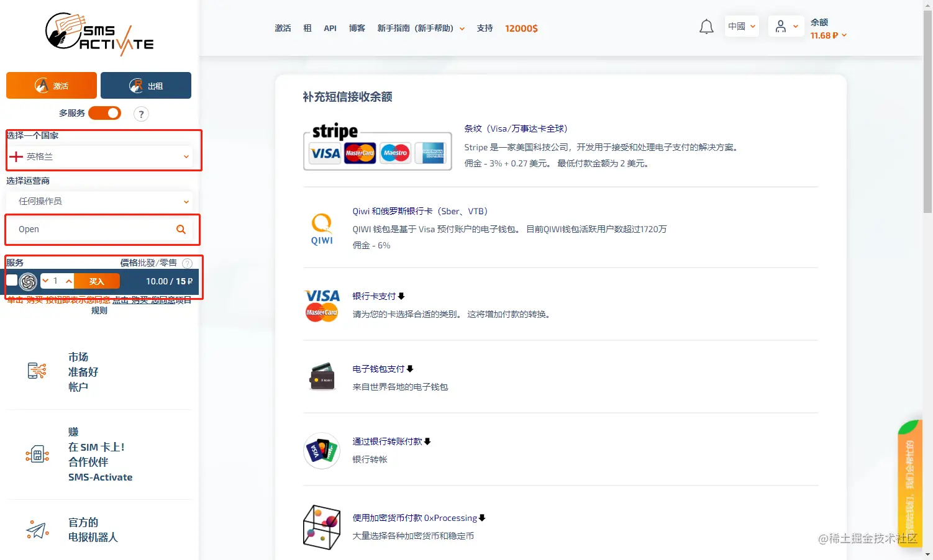Click the page vertical scrollbar
Screen dimensions: 933x560
point(927,112)
